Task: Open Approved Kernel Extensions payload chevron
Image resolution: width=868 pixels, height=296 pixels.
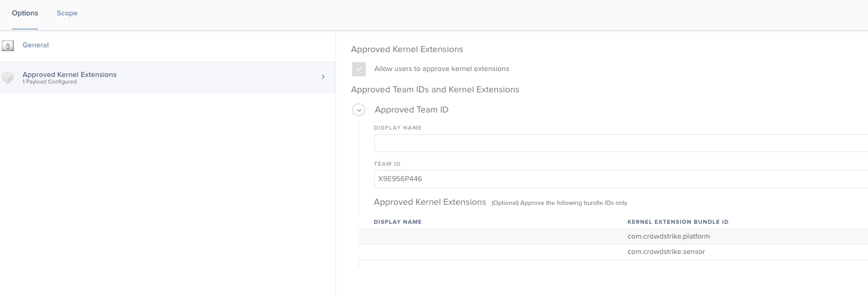Action: tap(323, 77)
